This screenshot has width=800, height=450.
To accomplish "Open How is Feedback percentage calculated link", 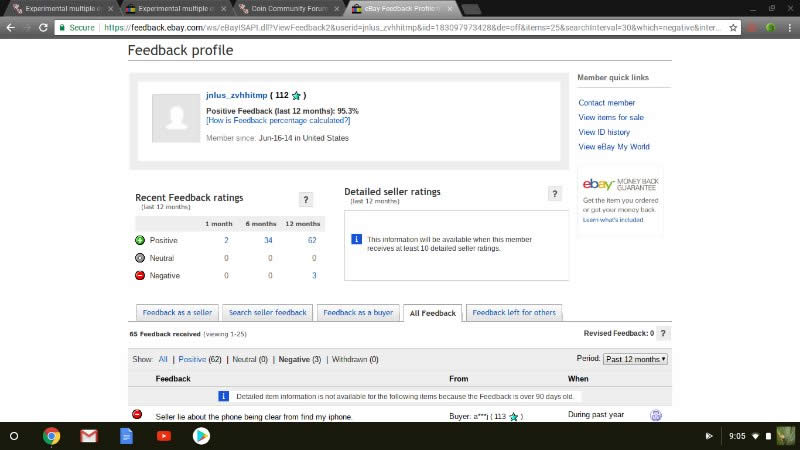I will (x=278, y=120).
